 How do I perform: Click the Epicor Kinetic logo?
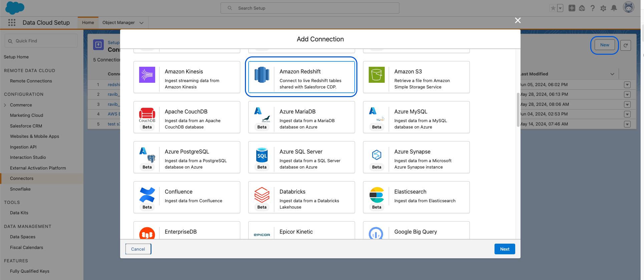coord(262,235)
